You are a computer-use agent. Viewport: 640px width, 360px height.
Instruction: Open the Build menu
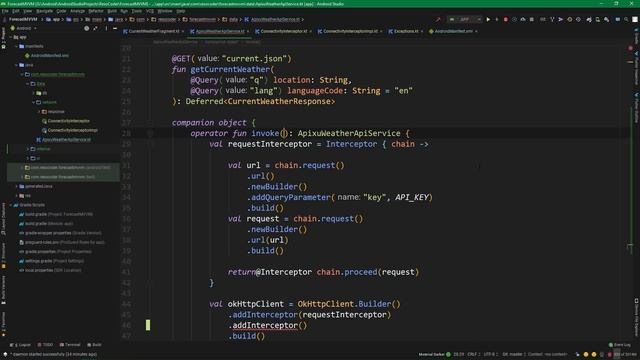pyautogui.click(x=112, y=11)
